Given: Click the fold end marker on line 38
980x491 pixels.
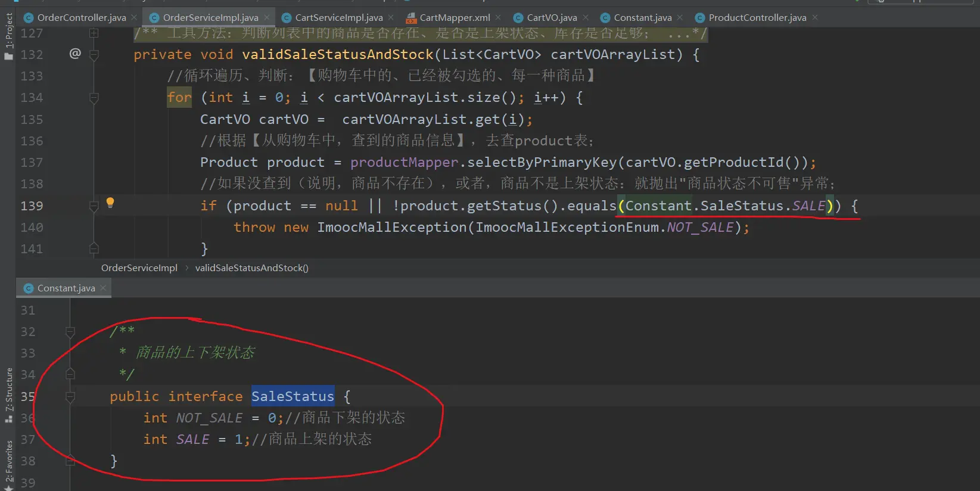Looking at the screenshot, I should point(70,461).
